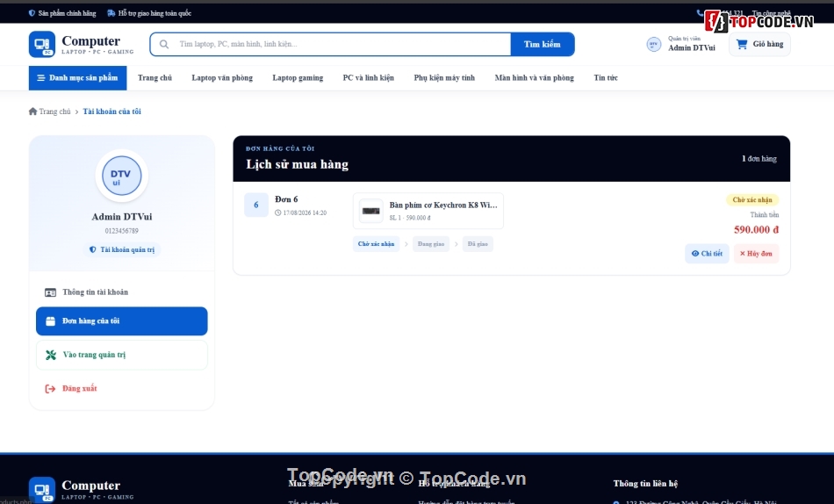Click the Lịch sử mua hàng heading

(298, 164)
